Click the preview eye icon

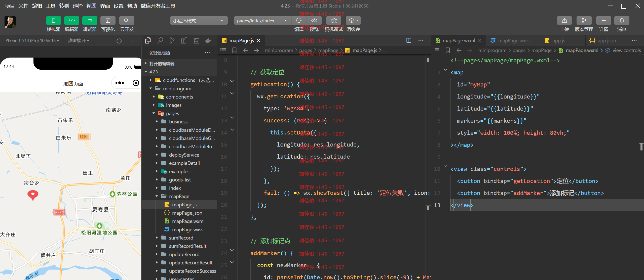coord(314,21)
